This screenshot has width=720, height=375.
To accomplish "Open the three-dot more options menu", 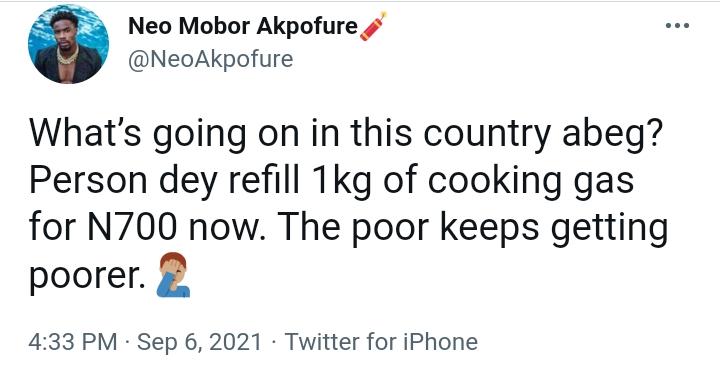I will pyautogui.click(x=677, y=26).
